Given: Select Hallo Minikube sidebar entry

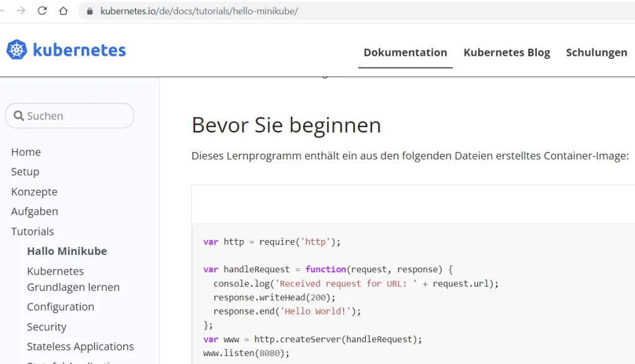Looking at the screenshot, I should (67, 251).
